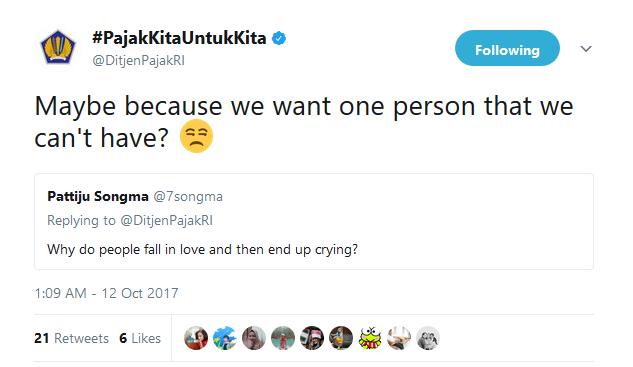The image size is (633, 367).
Task: Open quoted user Pattiju Songma's profile
Action: [98, 197]
